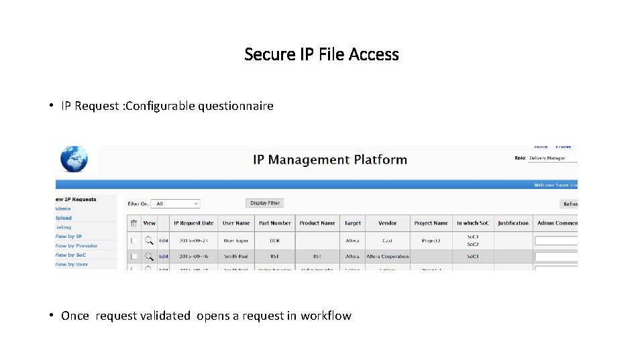Click the IP Management Platform title
Screen dimensions: 644x362
click(330, 160)
